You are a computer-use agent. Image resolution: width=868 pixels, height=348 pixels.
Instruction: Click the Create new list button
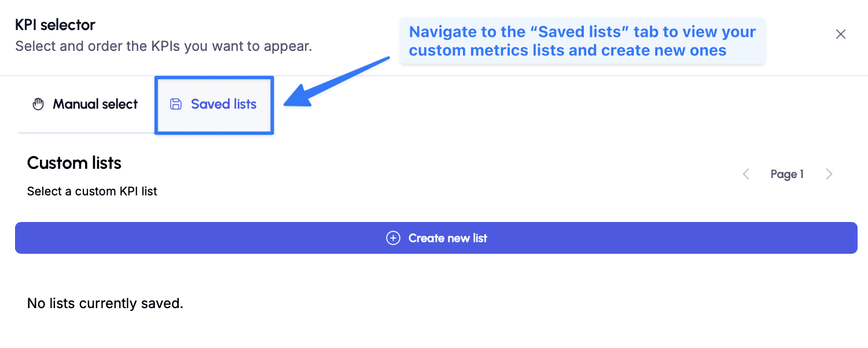point(436,238)
